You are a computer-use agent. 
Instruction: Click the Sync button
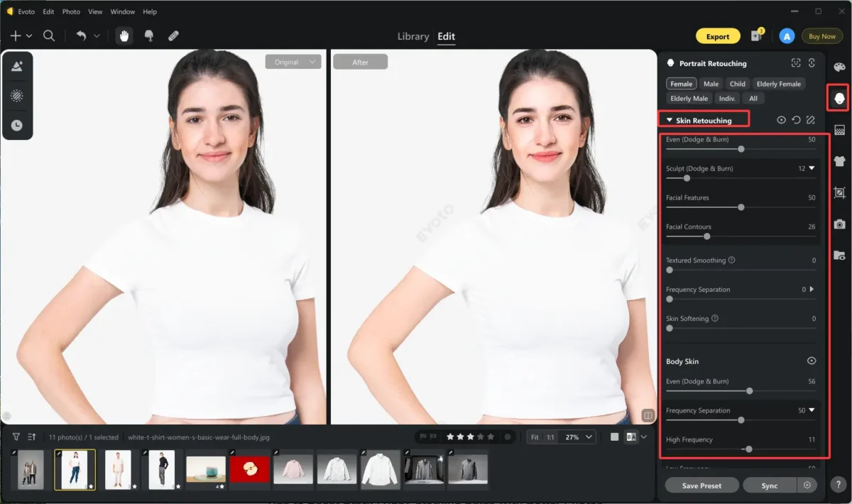tap(770, 486)
